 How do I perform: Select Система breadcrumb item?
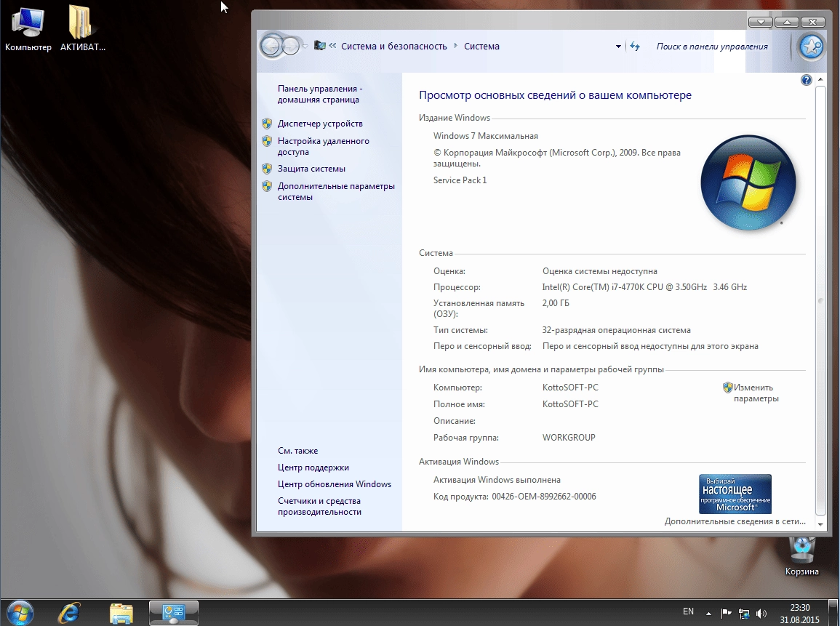(481, 47)
